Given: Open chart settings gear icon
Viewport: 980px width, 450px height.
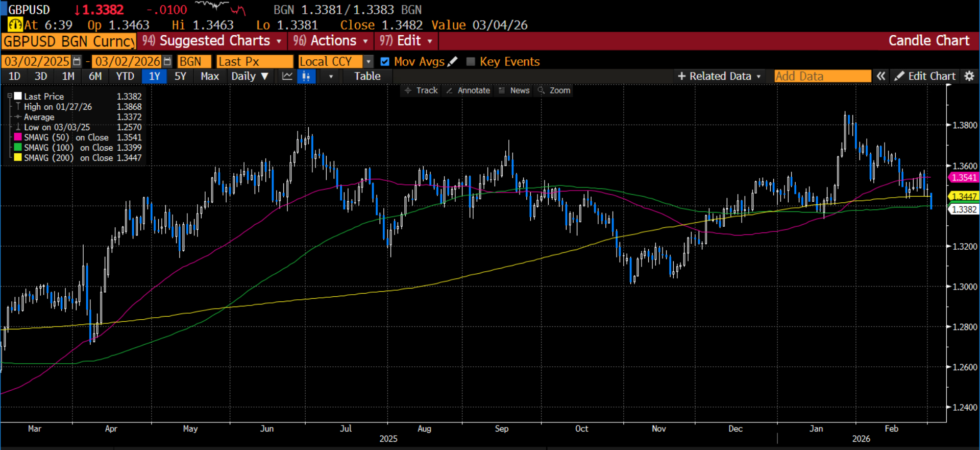Looking at the screenshot, I should point(969,76).
